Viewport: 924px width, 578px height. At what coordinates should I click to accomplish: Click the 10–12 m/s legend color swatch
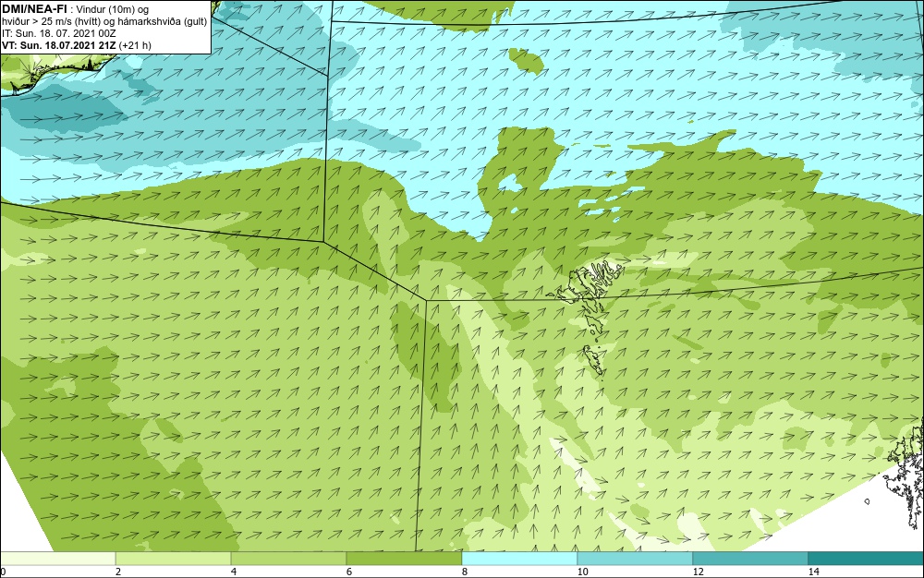(636, 559)
